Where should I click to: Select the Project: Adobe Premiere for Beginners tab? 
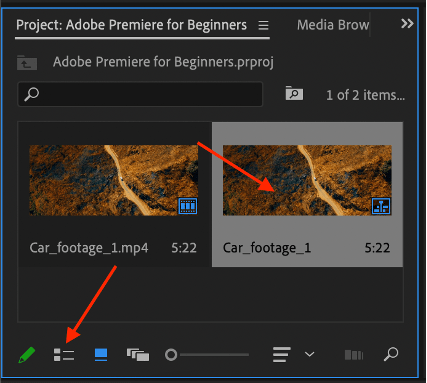tap(132, 25)
